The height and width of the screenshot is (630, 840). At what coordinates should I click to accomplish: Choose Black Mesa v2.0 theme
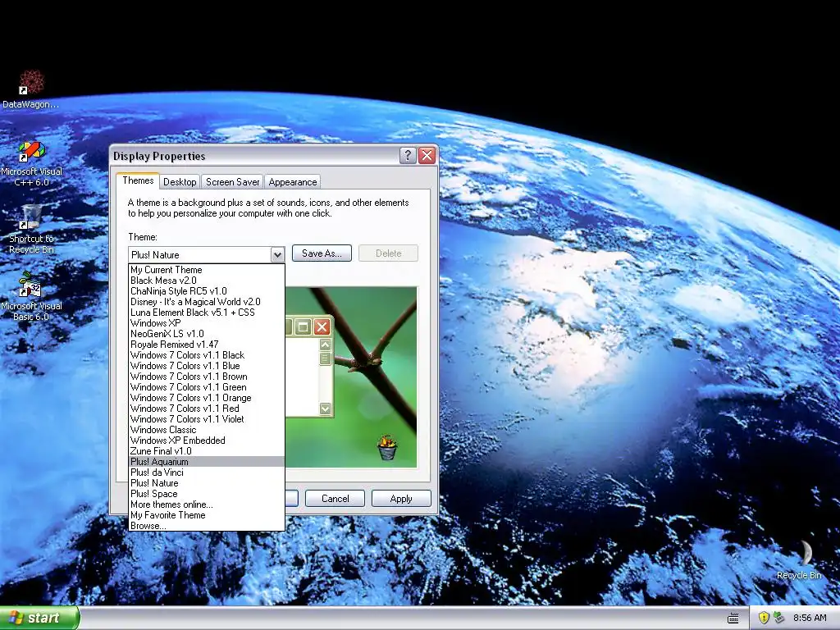tap(207, 281)
